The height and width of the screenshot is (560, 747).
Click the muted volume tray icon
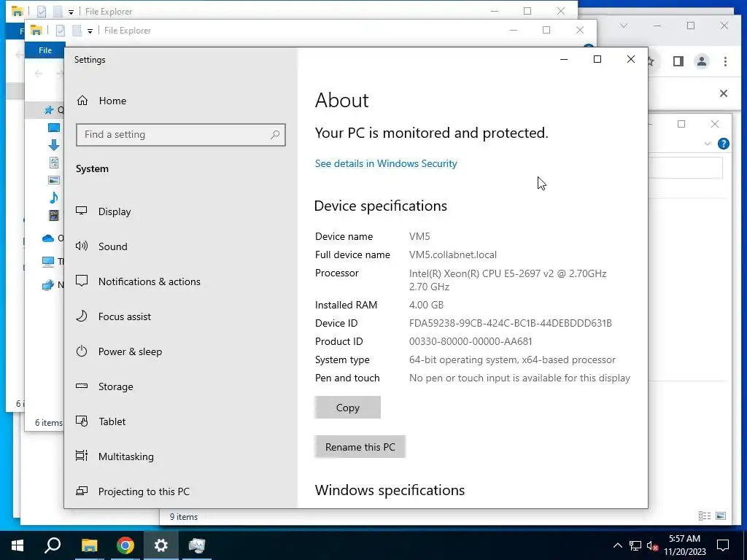pyautogui.click(x=653, y=545)
